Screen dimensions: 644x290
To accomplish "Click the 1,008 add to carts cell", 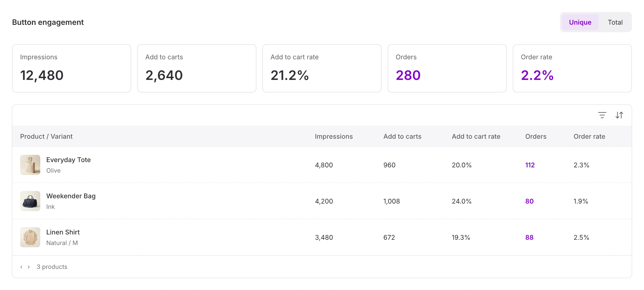I will tap(391, 201).
